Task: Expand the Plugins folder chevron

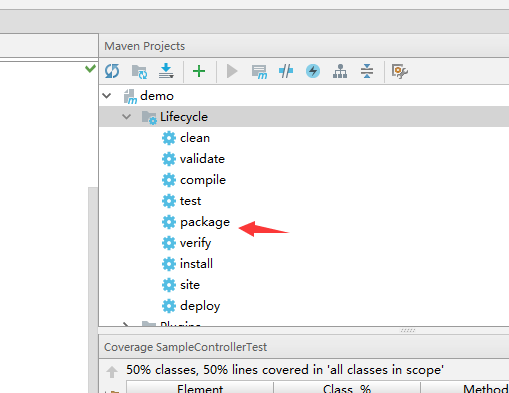Action: click(126, 324)
